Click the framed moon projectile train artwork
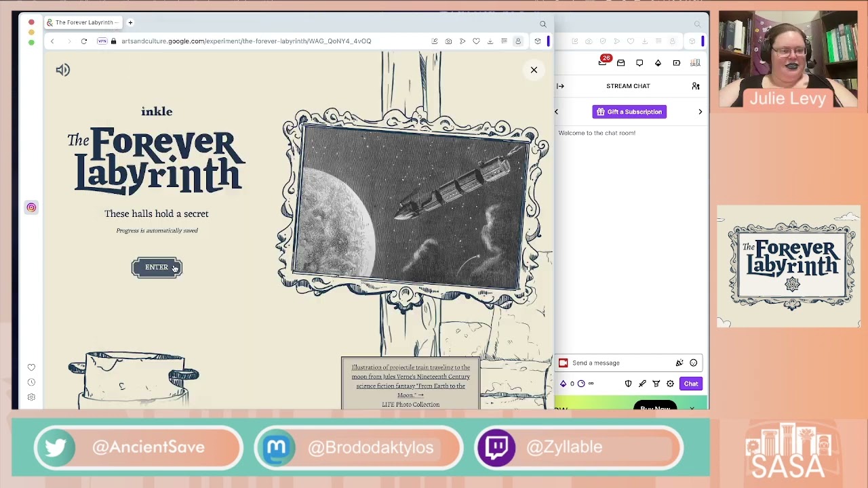Viewport: 868px width, 488px height. point(412,209)
